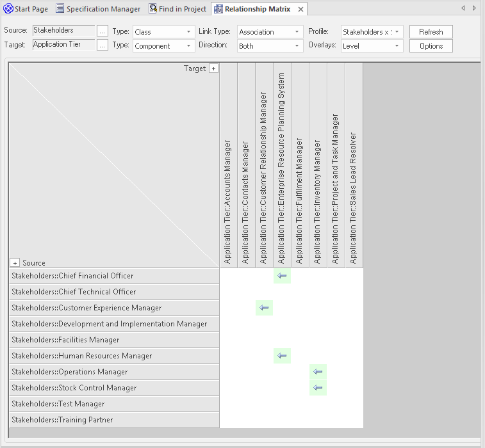The height and width of the screenshot is (448, 485).
Task: Open the Direction dropdown
Action: click(269, 46)
